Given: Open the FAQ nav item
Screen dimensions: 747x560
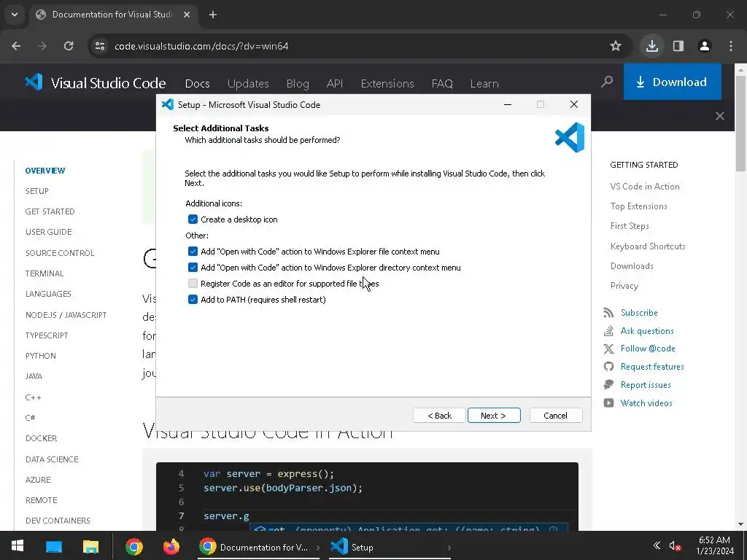Looking at the screenshot, I should (x=442, y=83).
